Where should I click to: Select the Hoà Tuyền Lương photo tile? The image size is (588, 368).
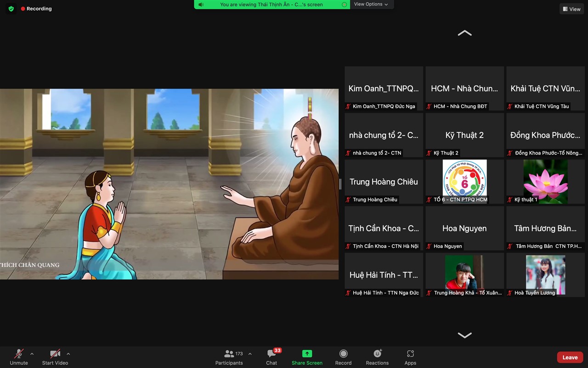[x=545, y=274]
